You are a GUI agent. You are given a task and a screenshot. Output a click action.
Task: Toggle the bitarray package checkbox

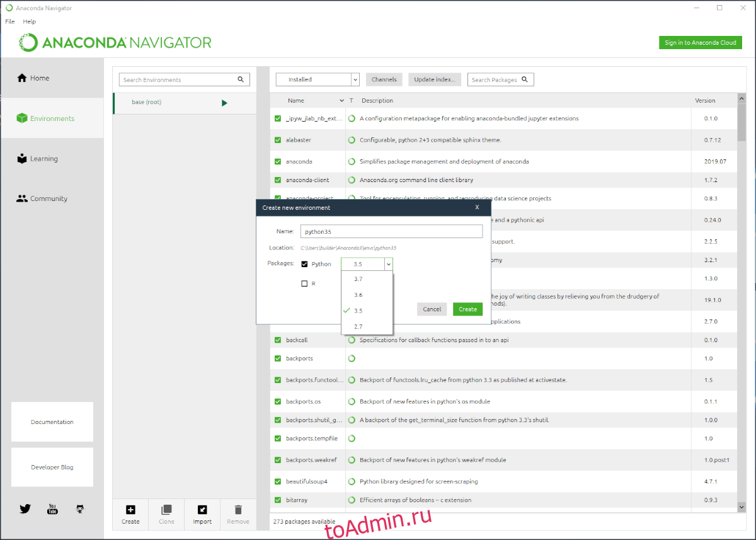pos(278,500)
